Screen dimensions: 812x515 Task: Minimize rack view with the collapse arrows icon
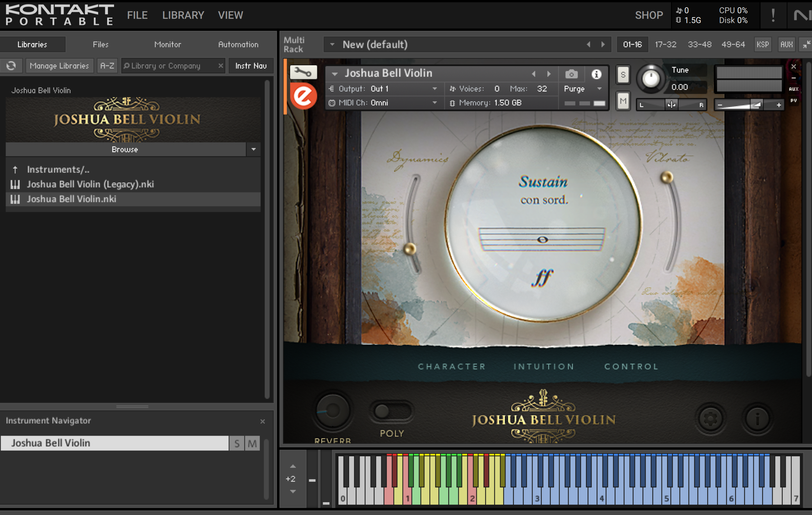[x=806, y=45]
